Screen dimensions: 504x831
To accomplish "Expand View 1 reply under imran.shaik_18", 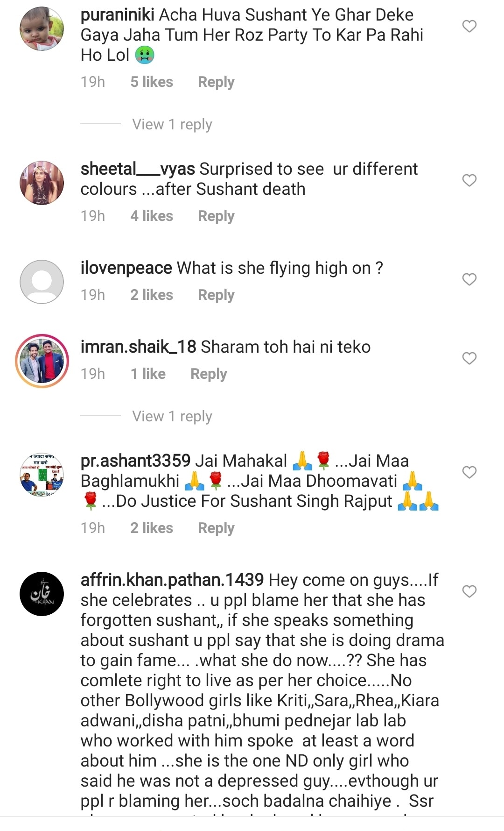I will [172, 416].
